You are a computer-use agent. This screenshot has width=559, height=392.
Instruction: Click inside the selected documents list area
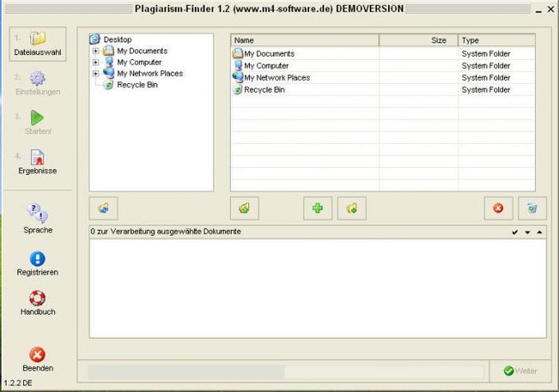click(317, 288)
